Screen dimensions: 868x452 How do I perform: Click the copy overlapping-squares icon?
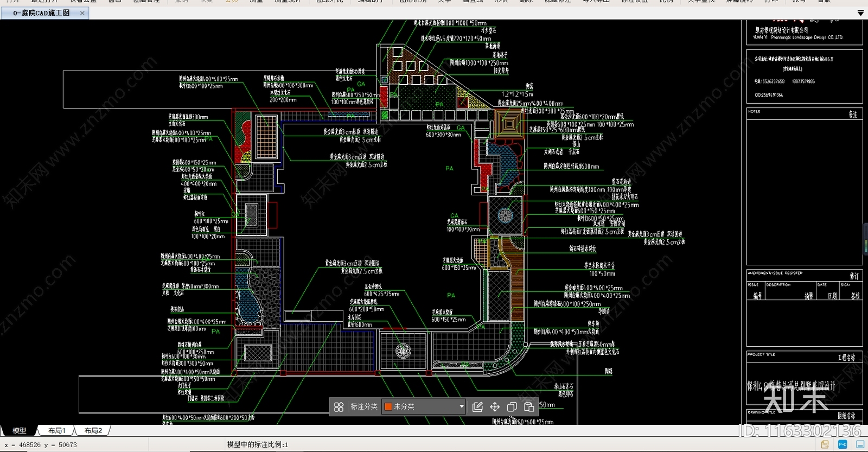point(512,406)
